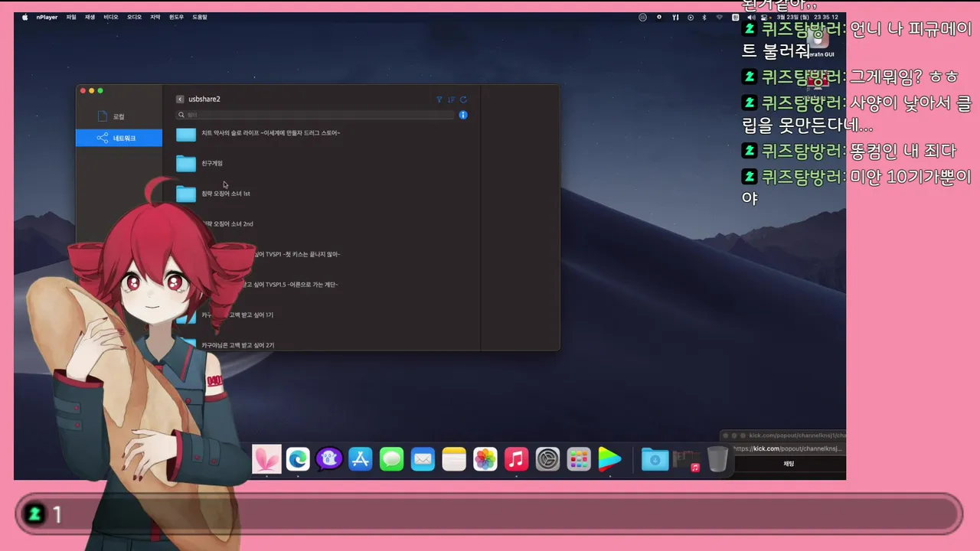Open the sort order icon in nPlayer
Image resolution: width=980 pixels, height=551 pixels.
452,99
